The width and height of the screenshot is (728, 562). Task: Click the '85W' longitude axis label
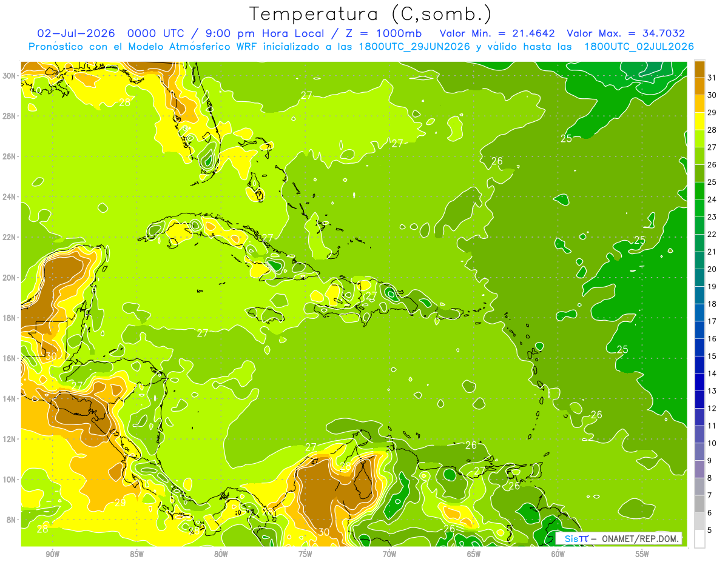[136, 554]
